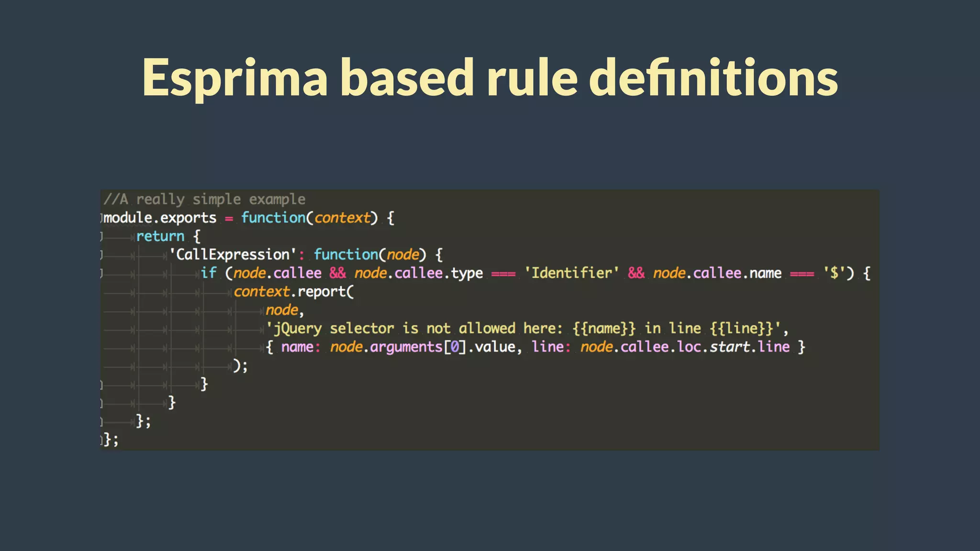Click 'node.callee.type' in the if condition
980x551 pixels.
point(419,273)
